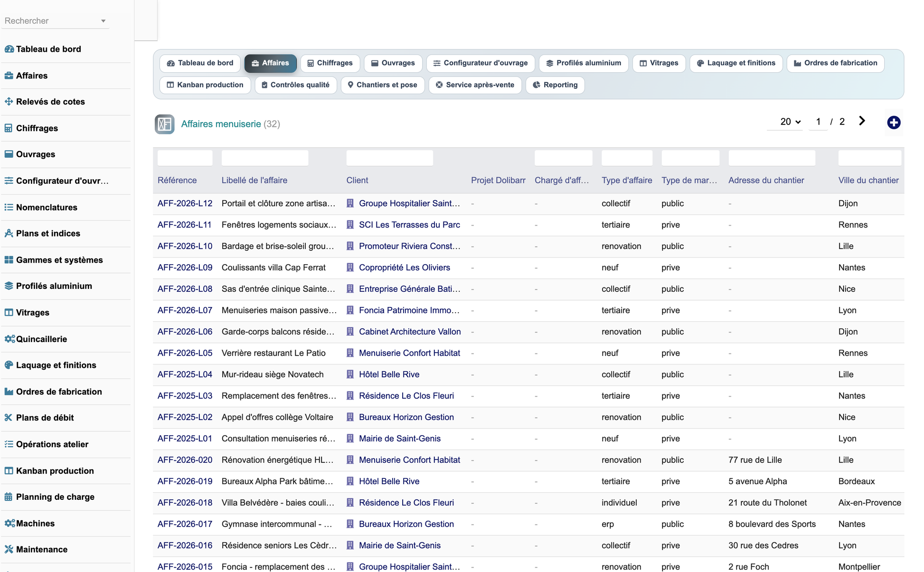
Task: Open the Contrôles qualité tab
Action: tap(296, 85)
